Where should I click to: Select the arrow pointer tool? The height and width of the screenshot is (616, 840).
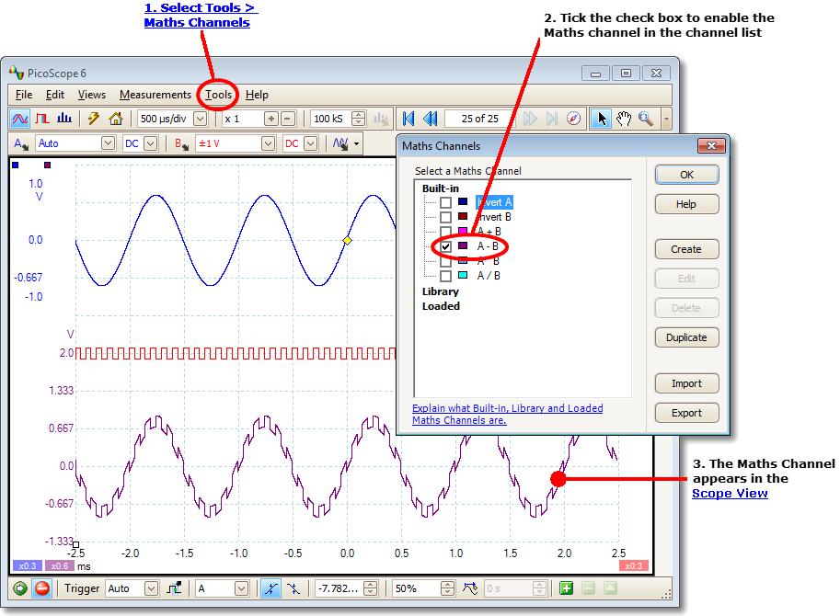(602, 119)
